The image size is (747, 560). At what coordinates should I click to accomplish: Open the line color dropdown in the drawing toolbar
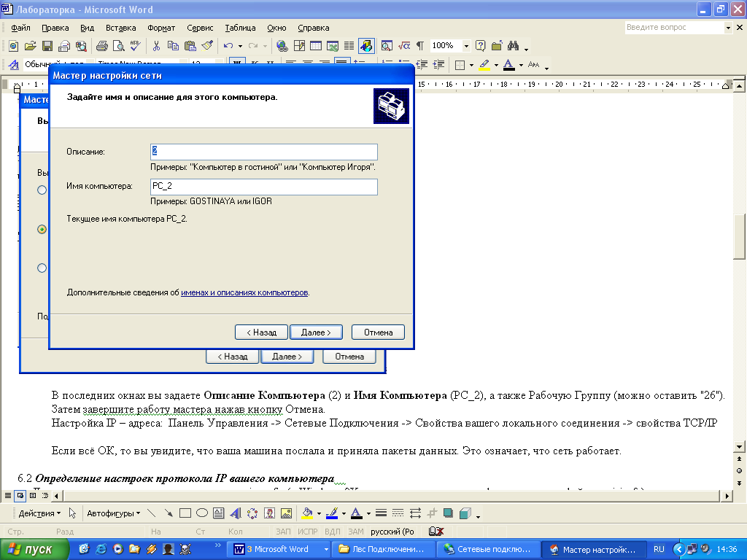[344, 513]
